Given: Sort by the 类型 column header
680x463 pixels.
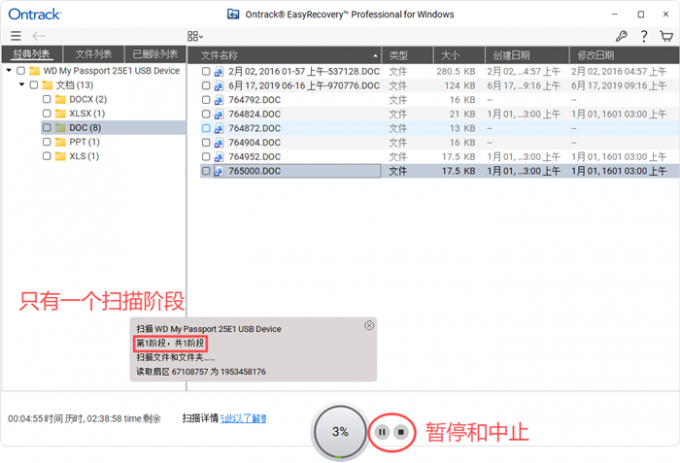Looking at the screenshot, I should click(408, 55).
